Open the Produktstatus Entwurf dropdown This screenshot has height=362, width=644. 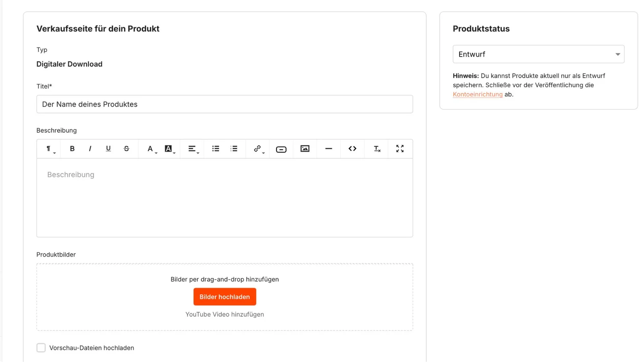coord(539,54)
